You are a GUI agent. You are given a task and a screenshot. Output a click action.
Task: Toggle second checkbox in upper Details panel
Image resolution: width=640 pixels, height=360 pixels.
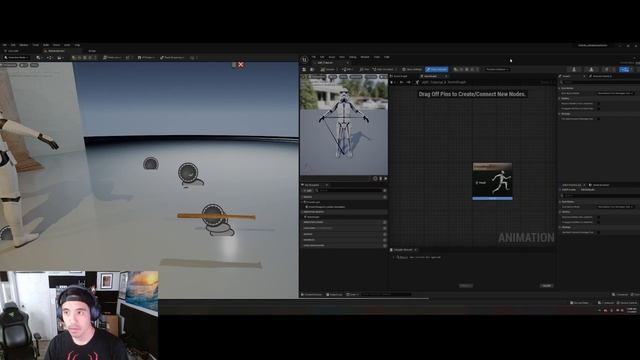(599, 108)
